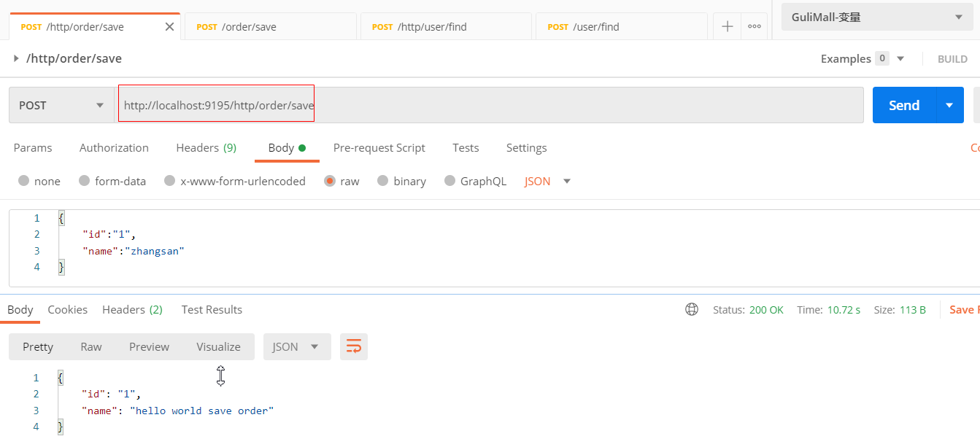The width and height of the screenshot is (980, 447).
Task: Switch to the Headers (9) request tab
Action: tap(206, 148)
